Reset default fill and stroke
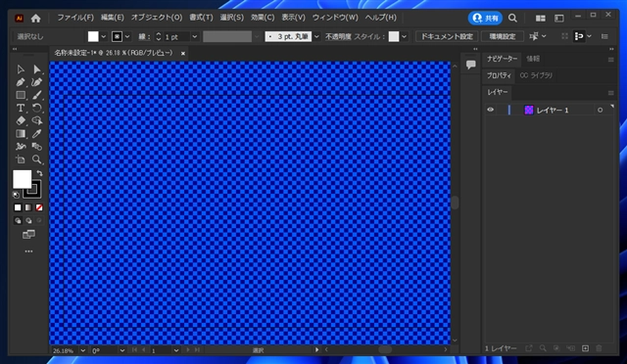This screenshot has height=364, width=627. pos(16,195)
